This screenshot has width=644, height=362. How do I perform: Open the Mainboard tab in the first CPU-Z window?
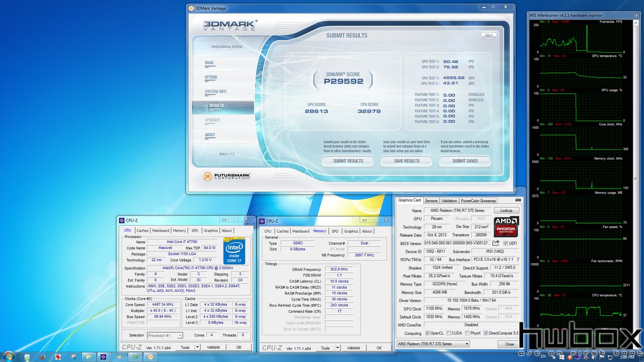pos(161,231)
